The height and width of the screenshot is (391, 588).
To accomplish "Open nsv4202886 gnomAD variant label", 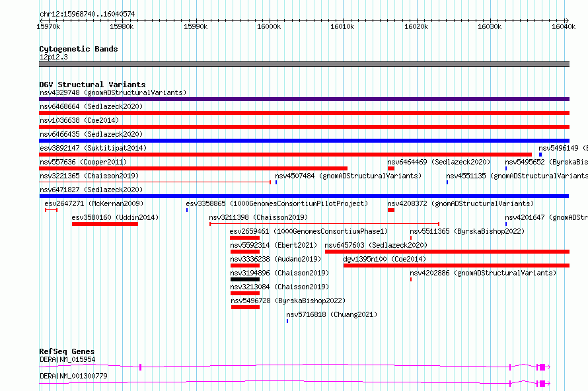I will 483,273.
